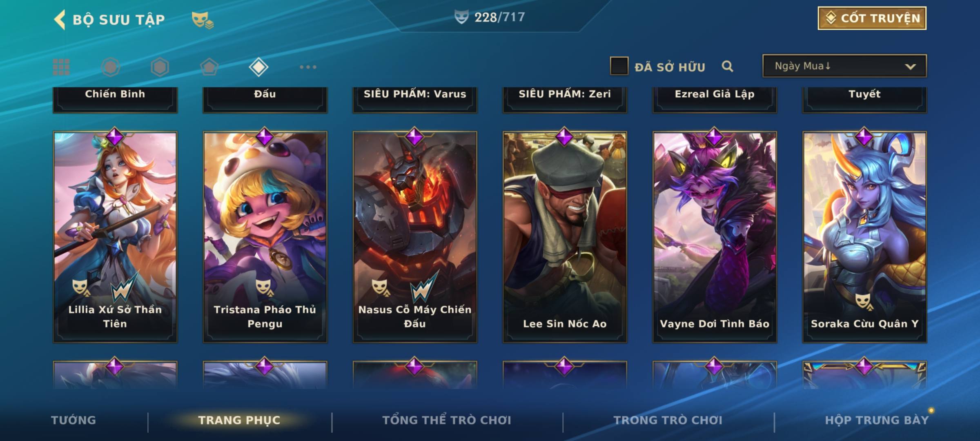Screen dimensions: 980x441
Task: Switch to the Tướng tab
Action: point(73,420)
